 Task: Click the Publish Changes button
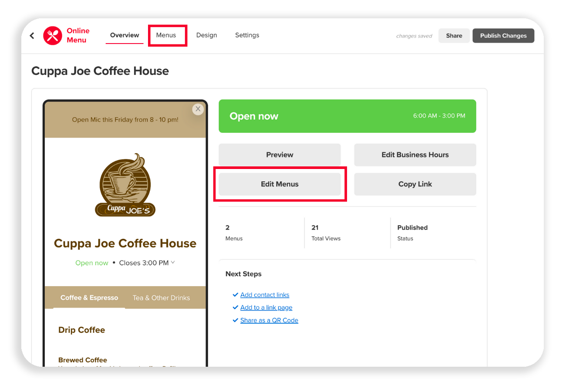click(x=503, y=36)
